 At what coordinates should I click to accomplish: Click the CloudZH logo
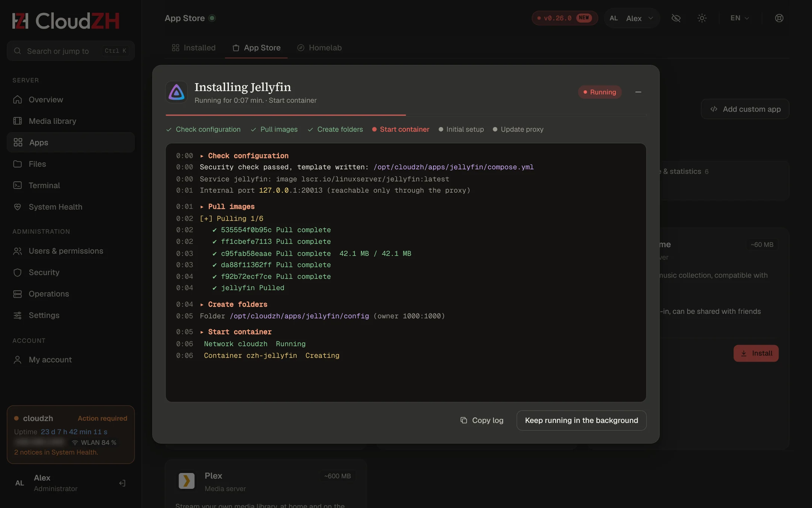pyautogui.click(x=66, y=21)
